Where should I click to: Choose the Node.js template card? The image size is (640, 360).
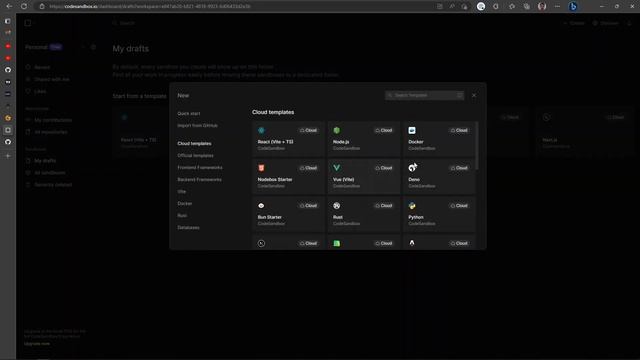click(x=363, y=139)
